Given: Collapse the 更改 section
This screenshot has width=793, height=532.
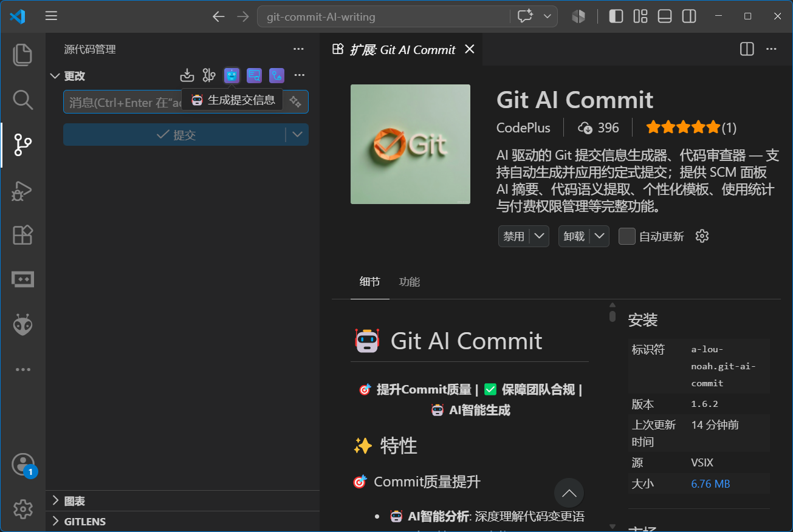Looking at the screenshot, I should click(55, 76).
